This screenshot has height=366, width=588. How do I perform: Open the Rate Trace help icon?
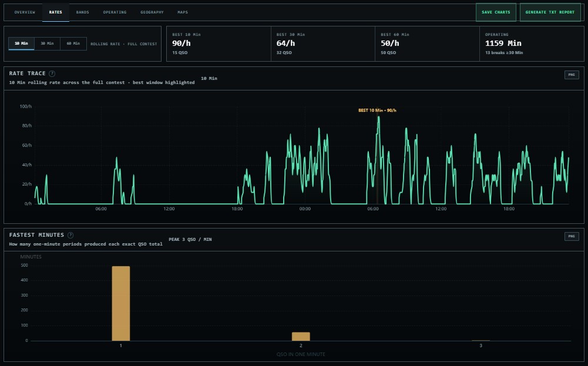[x=52, y=73]
